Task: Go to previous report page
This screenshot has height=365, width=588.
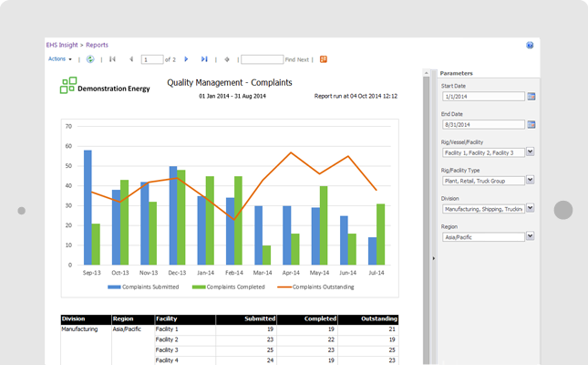Action: point(131,59)
